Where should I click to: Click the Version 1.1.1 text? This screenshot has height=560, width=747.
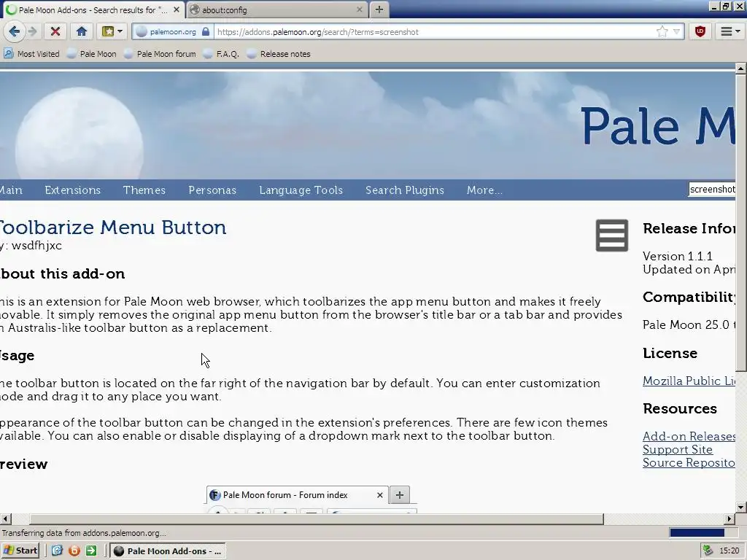(x=678, y=256)
